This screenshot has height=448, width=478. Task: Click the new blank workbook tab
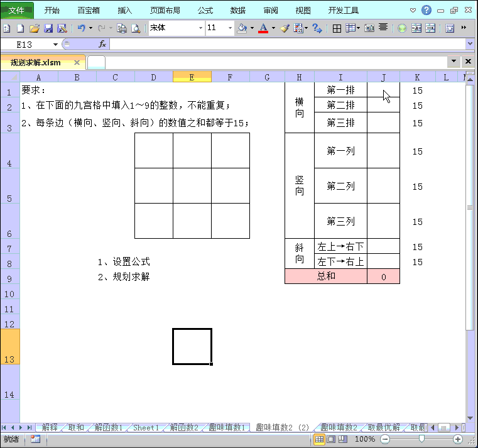tap(96, 62)
